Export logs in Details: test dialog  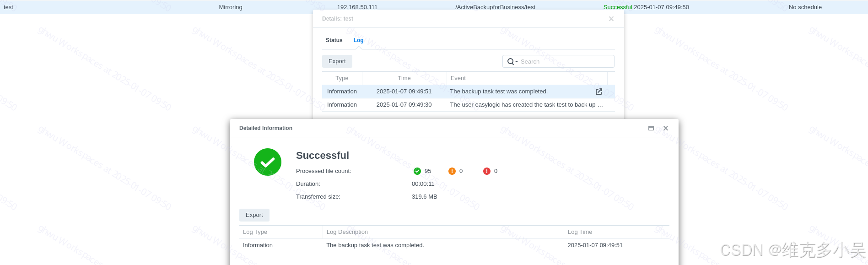point(337,61)
